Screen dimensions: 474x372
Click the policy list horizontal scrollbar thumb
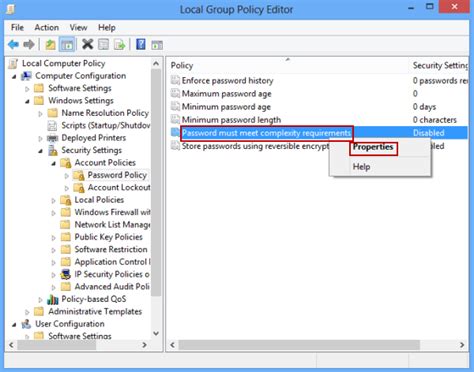click(299, 345)
